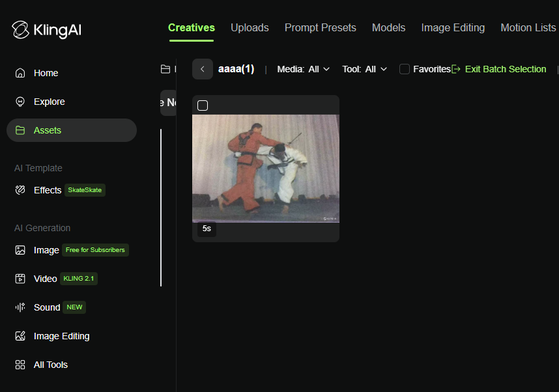
Task: Switch to the Uploads tab
Action: pyautogui.click(x=250, y=28)
